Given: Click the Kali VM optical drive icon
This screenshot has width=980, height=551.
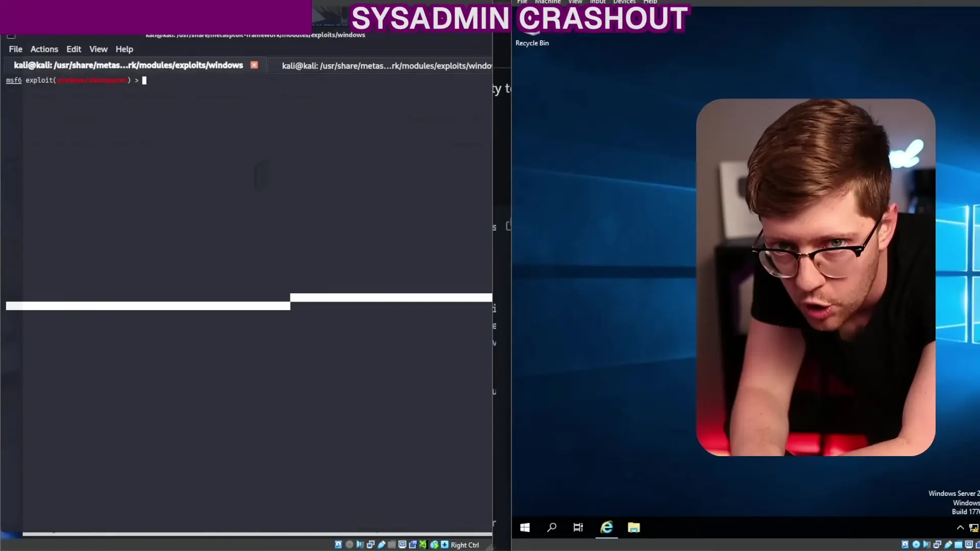Looking at the screenshot, I should pyautogui.click(x=349, y=545).
